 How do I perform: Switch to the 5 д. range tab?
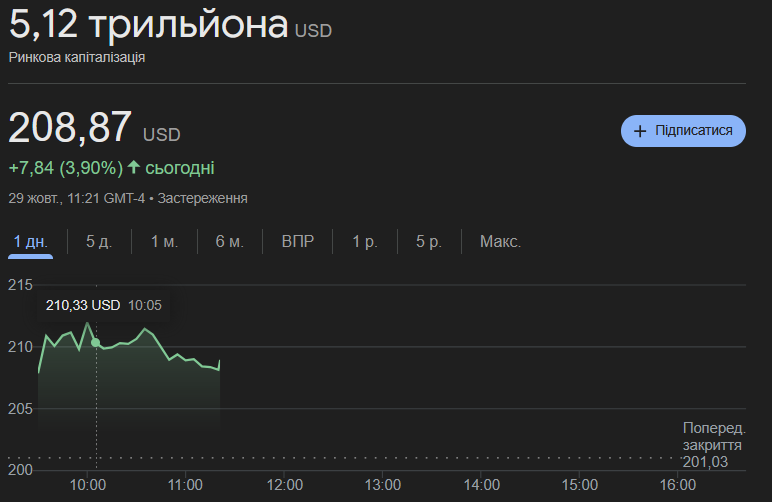[x=99, y=241]
